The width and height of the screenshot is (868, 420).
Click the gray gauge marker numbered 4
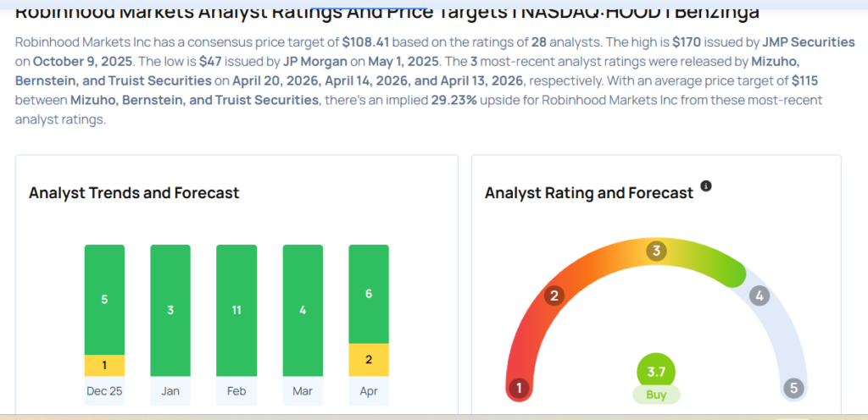[x=759, y=296]
